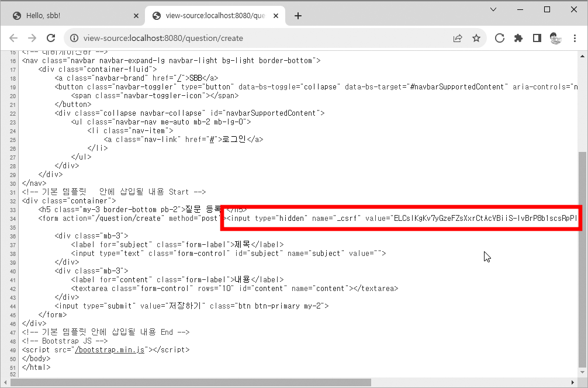
Task: Open the /bootstrap.min.js source link
Action: coord(109,350)
